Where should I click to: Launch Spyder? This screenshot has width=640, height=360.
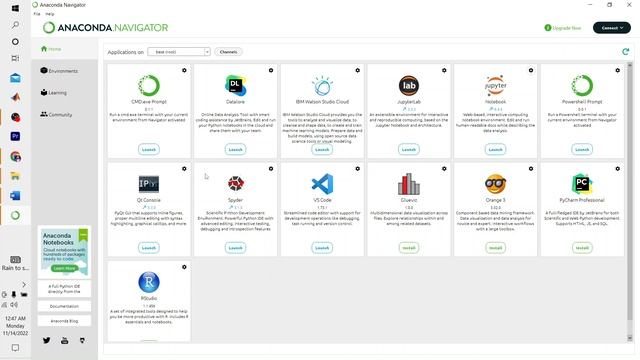(x=236, y=248)
